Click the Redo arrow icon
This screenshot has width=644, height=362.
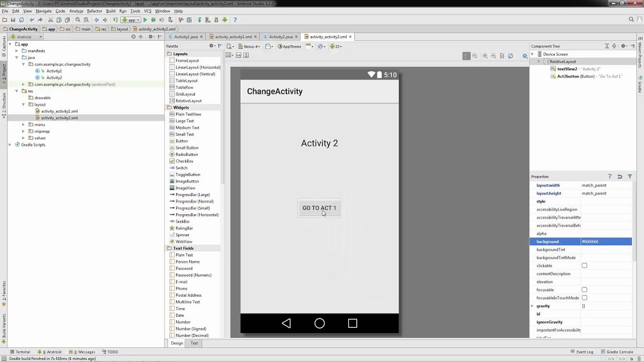[40, 20]
